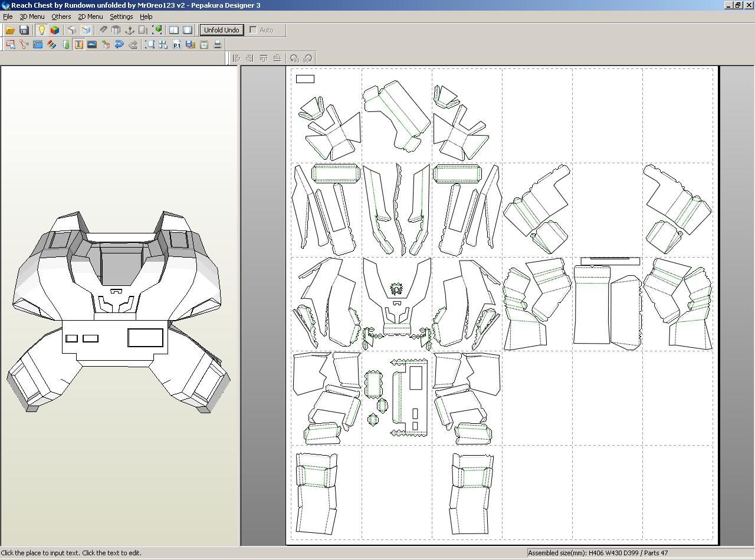Choose the join/disjoin faces tool
This screenshot has height=560, width=755.
pos(24,44)
